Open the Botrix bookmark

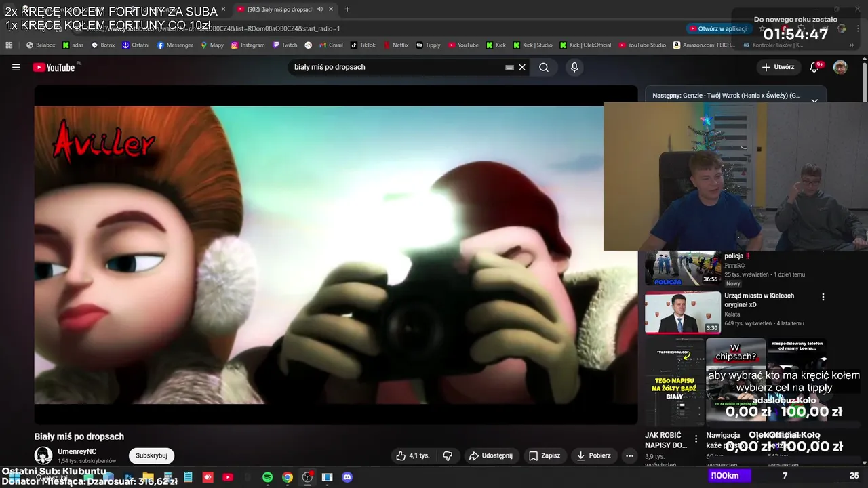[103, 45]
